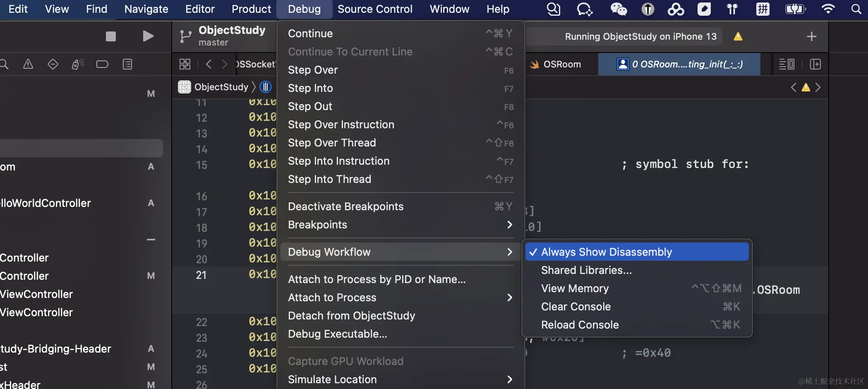
Task: Open the report navigator icon
Action: [x=127, y=64]
